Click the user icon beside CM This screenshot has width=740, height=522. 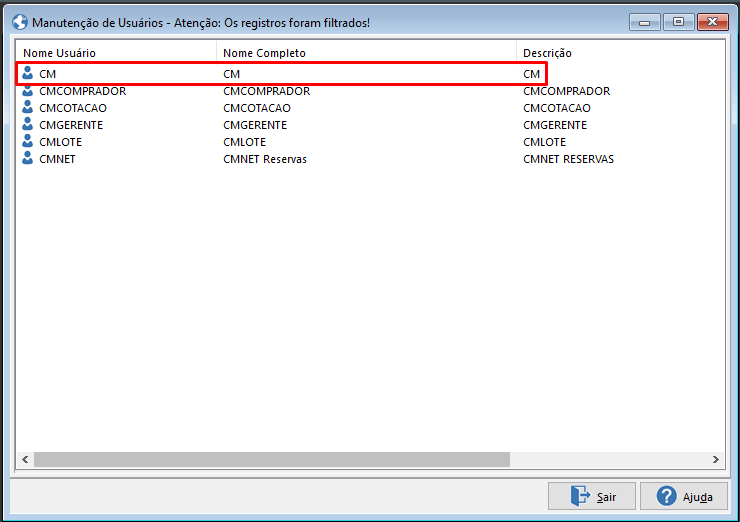(x=27, y=73)
